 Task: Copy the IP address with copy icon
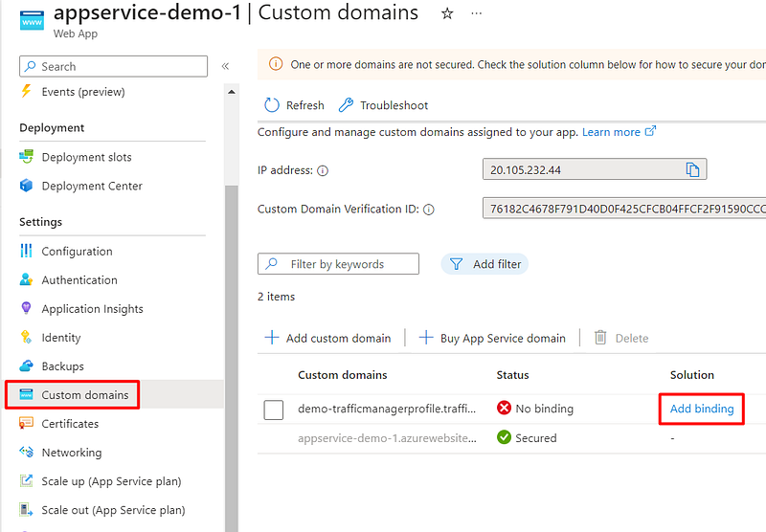coord(692,169)
